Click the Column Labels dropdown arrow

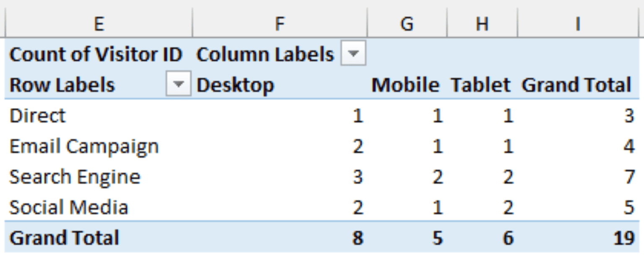coord(354,54)
